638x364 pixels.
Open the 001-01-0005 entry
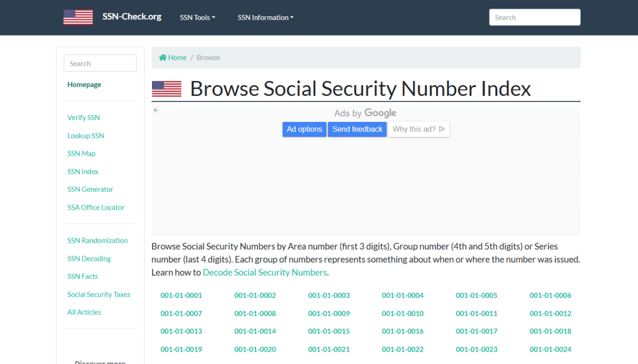[477, 296]
